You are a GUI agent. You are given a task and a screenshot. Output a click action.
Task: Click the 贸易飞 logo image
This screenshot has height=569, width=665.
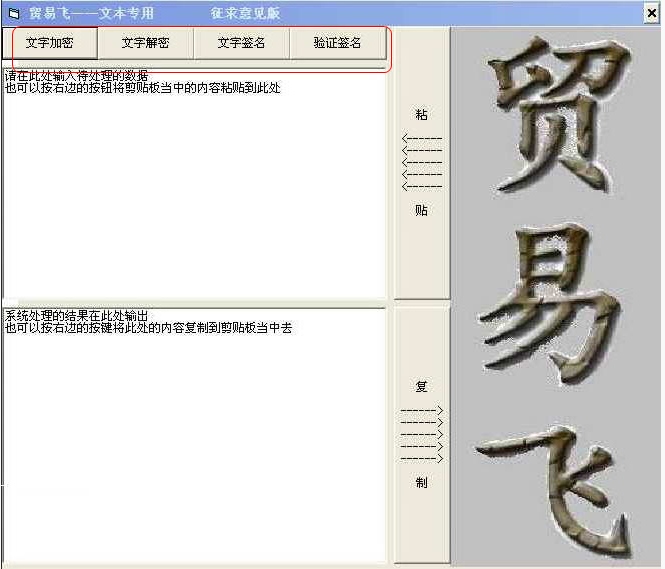[556, 297]
